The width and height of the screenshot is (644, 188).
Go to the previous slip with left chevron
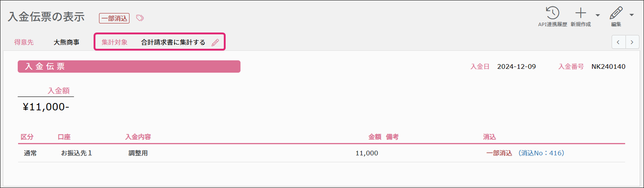point(618,42)
